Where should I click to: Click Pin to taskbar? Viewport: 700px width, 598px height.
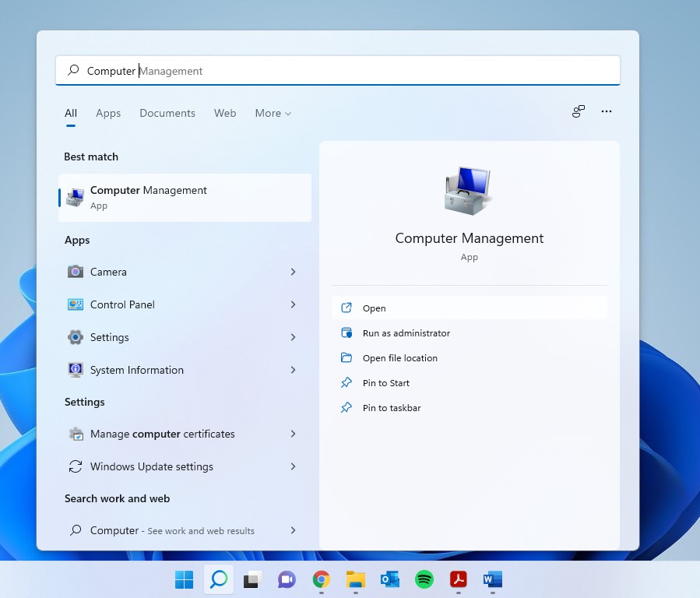(392, 407)
